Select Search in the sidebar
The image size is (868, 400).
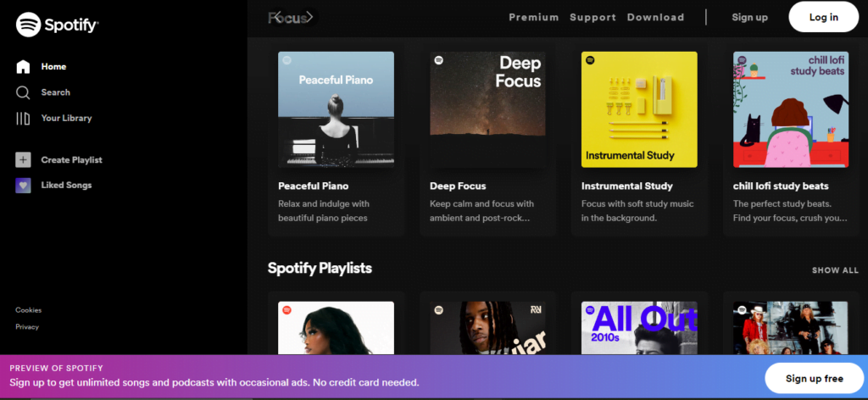coord(55,92)
